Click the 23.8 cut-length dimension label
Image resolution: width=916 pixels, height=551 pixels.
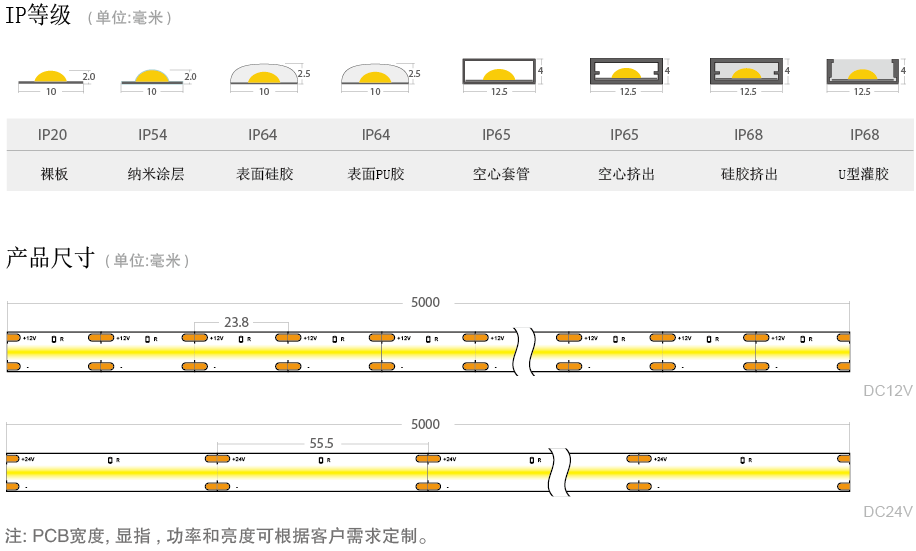point(236,322)
